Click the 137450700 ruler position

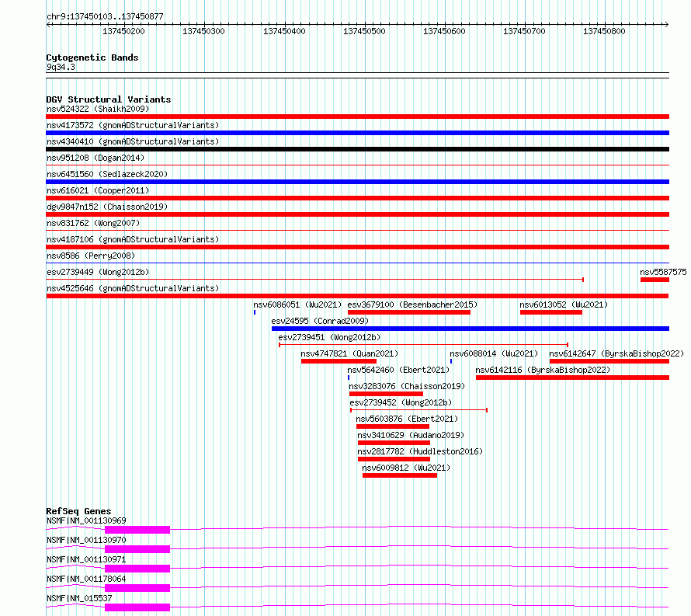[524, 31]
